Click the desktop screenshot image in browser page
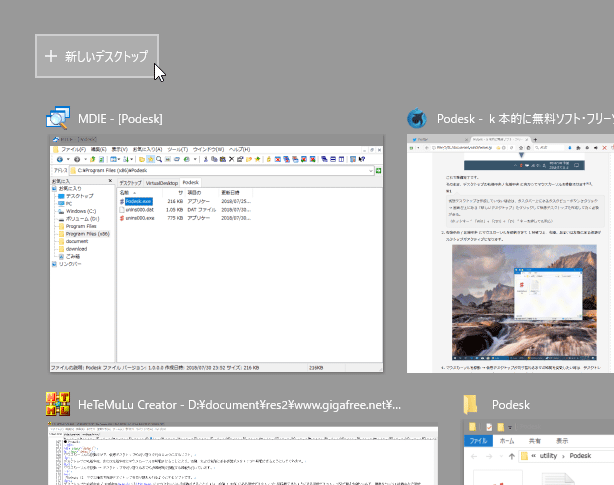614x485 pixels. 524,302
